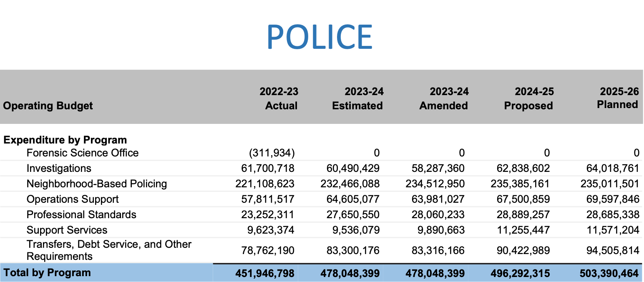Select Operations Support value 57,811,517
This screenshot has height=282, width=644.
point(268,199)
